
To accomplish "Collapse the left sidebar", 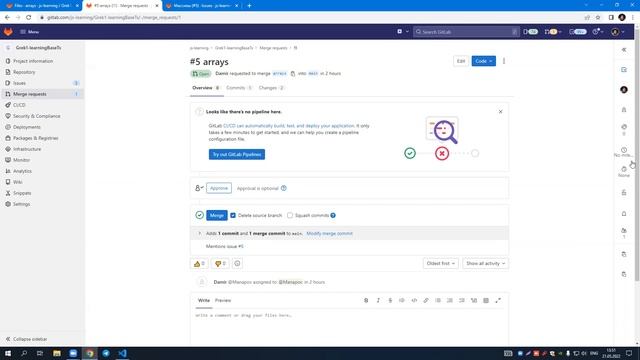I will (27, 339).
